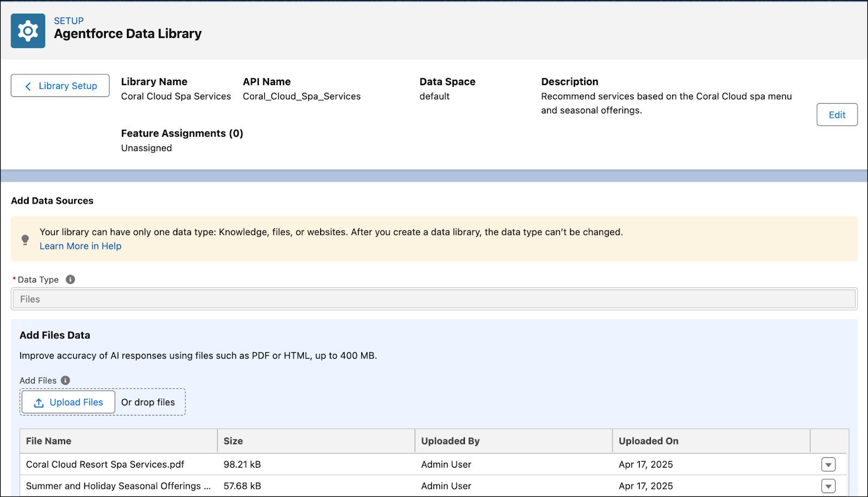Viewport: 868px width, 497px height.
Task: Click Admin User in the Spa Services.pdf row
Action: 446,464
